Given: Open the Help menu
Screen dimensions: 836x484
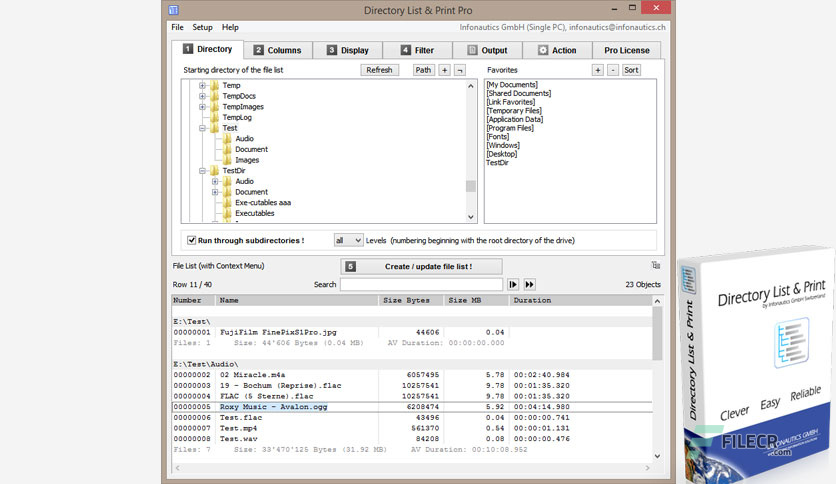Looking at the screenshot, I should 230,27.
